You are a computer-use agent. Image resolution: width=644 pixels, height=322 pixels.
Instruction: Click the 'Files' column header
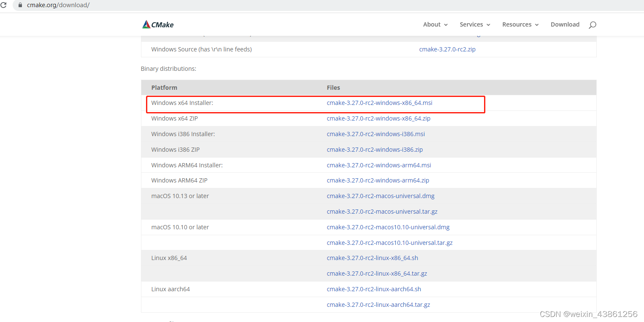[x=333, y=88]
